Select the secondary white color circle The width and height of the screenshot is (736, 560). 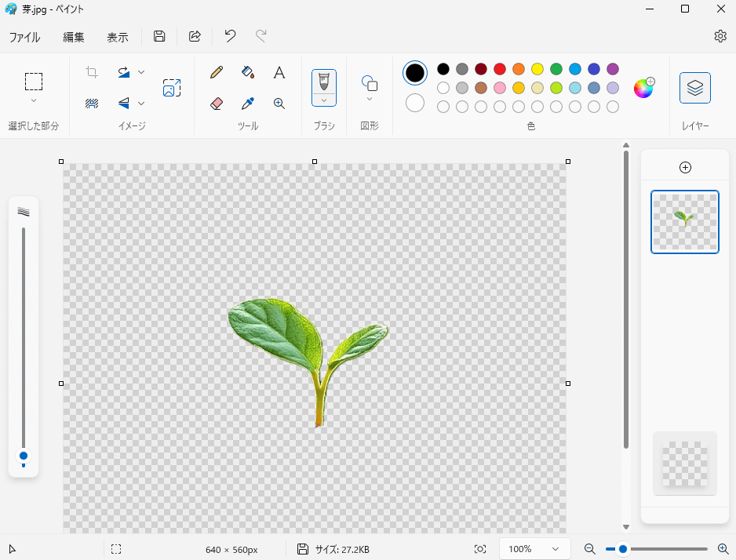[x=415, y=103]
